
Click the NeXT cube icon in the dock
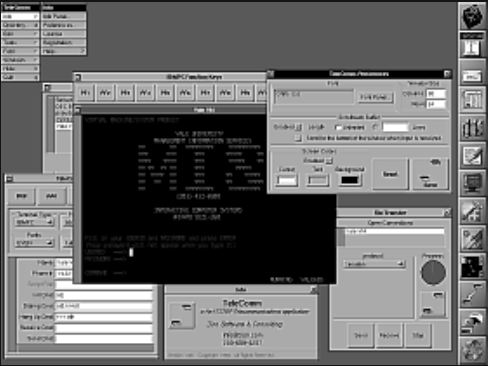coord(472,16)
